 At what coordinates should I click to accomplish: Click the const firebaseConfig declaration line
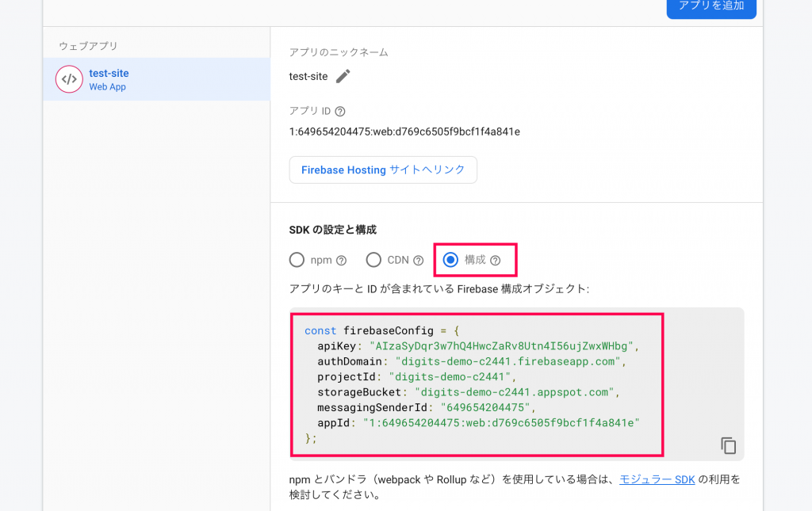tap(381, 330)
